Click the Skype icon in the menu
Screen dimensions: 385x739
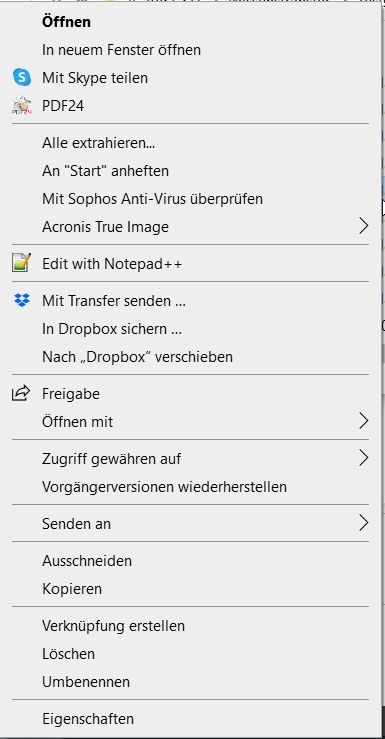click(x=22, y=77)
